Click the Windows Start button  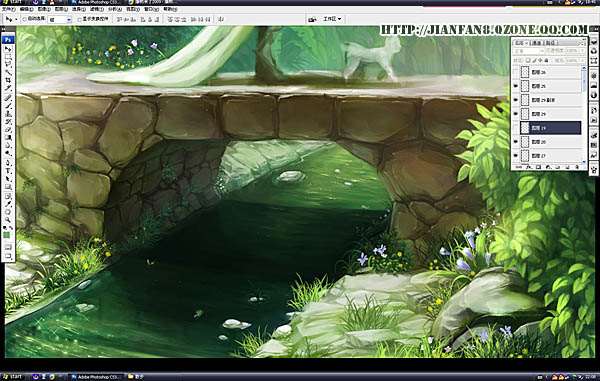pos(12,377)
